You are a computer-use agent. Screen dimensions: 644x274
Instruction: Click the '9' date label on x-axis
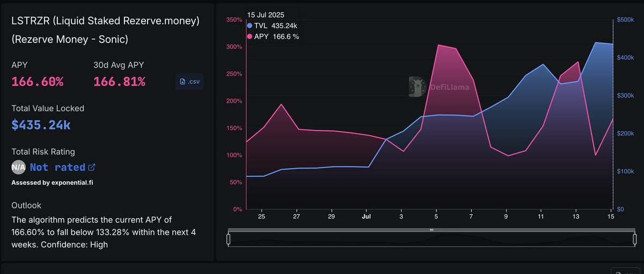506,216
